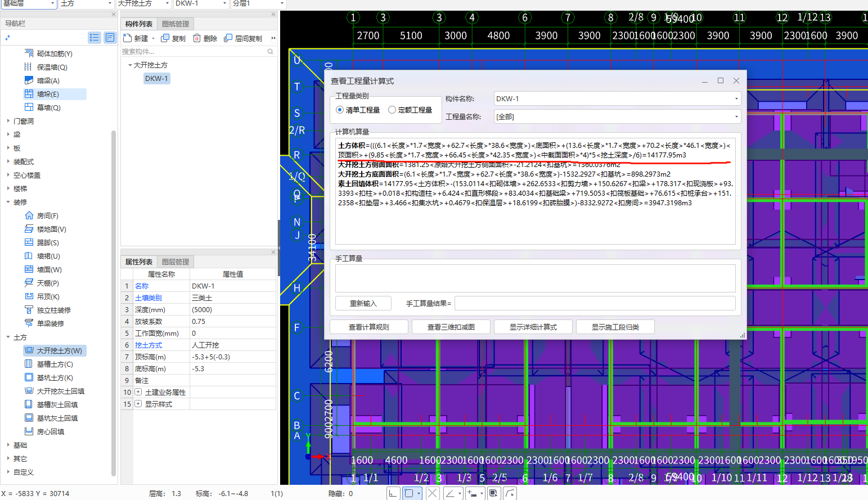Viewport: 868px width, 500px height.
Task: Select 踢脚(S) under 装修
Action: [x=48, y=242]
